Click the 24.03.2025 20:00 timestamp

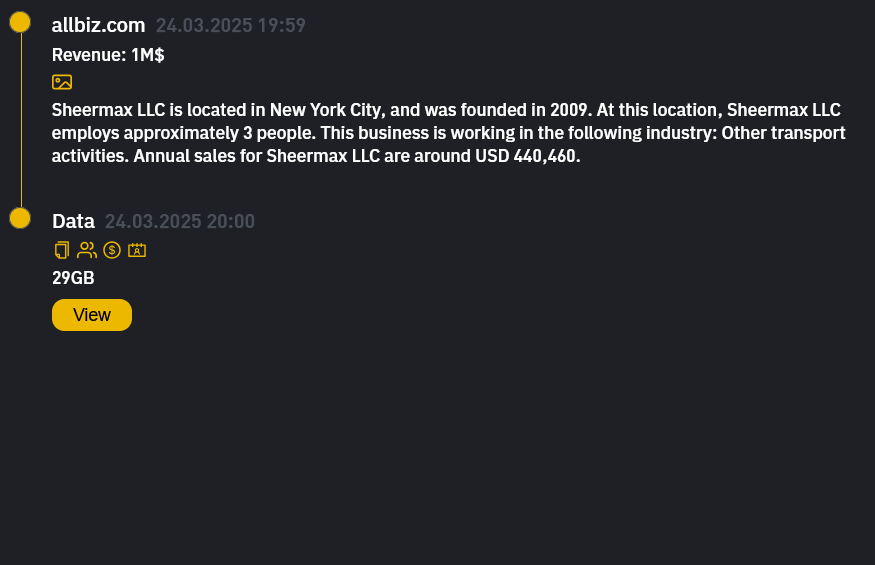pos(180,222)
